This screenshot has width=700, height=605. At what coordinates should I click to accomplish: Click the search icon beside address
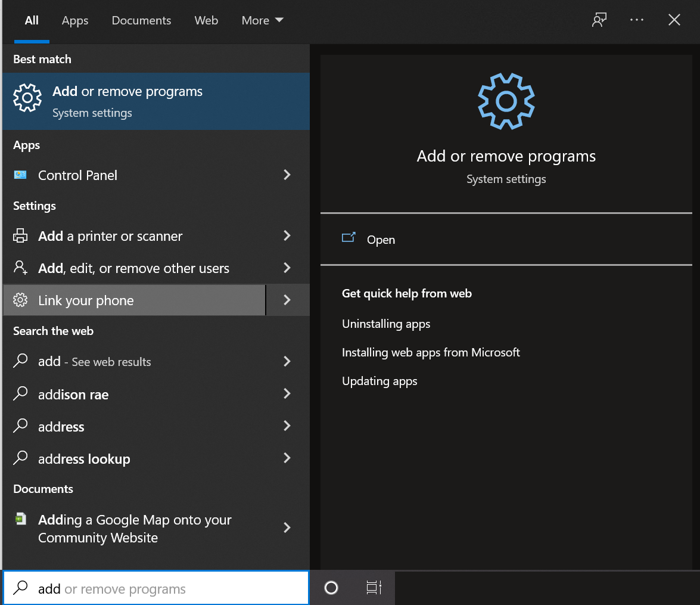[20, 426]
